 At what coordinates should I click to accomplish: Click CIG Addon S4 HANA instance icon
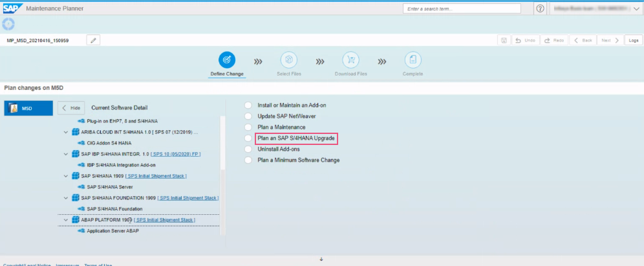pos(81,143)
